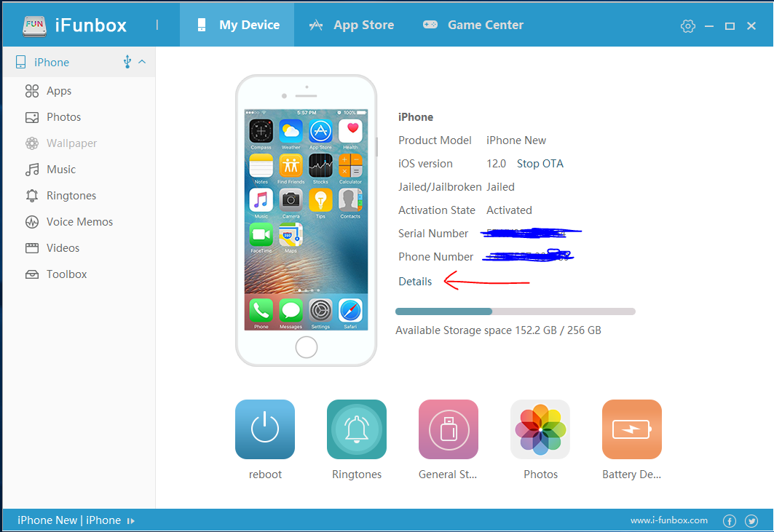Open the Facebook icon in status bar
Image resolution: width=774 pixels, height=532 pixels.
[x=730, y=520]
